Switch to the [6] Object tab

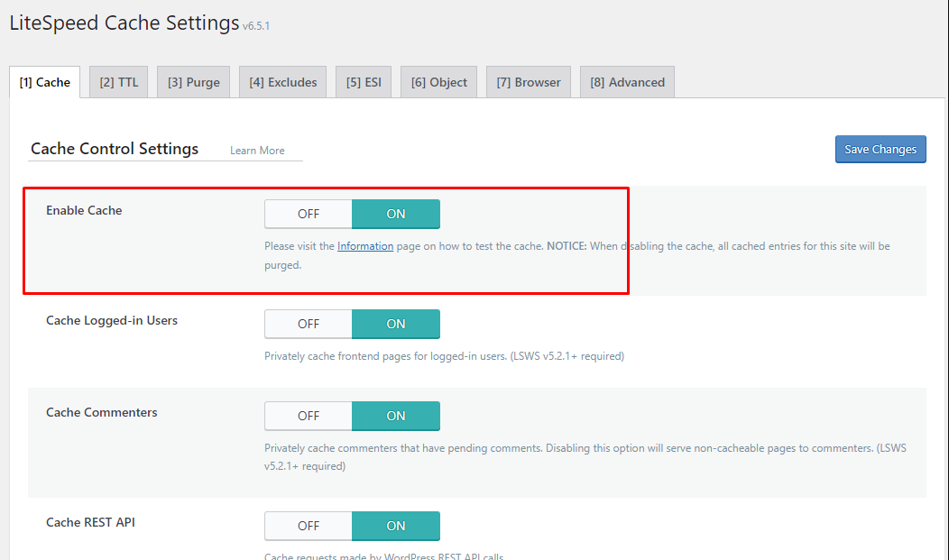[438, 82]
